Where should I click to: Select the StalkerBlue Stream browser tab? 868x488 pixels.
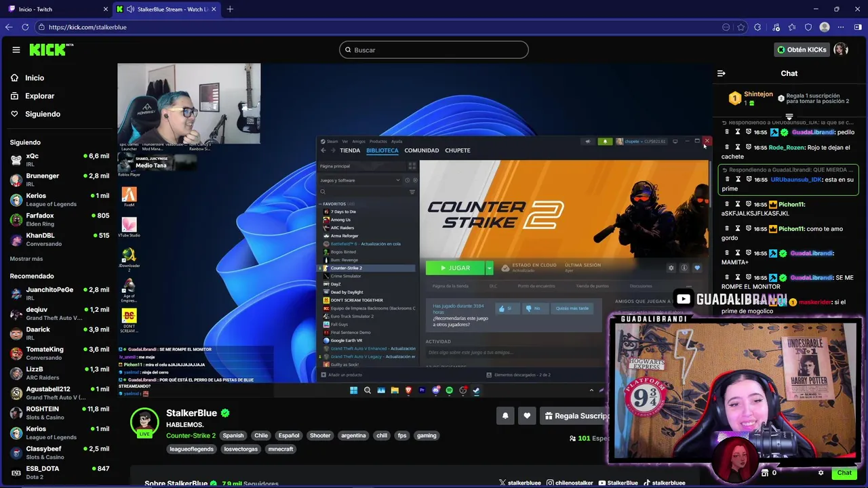[167, 9]
